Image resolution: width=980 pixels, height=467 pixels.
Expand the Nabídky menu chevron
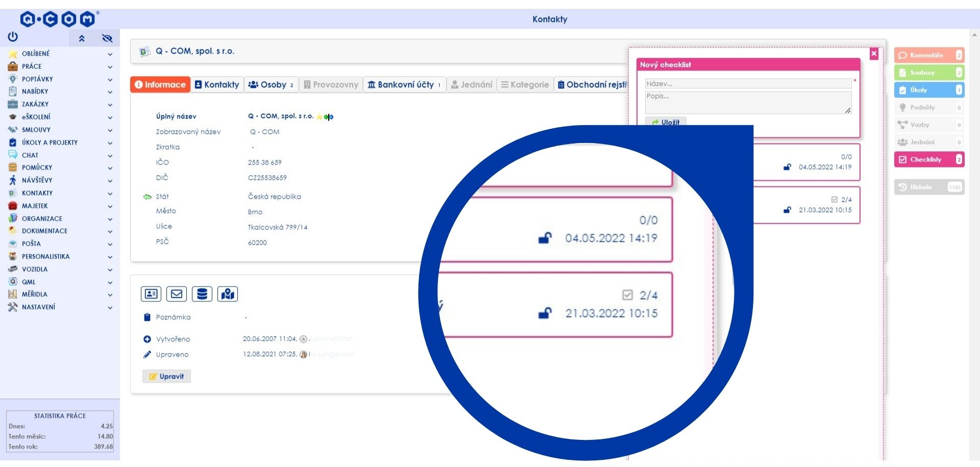(110, 92)
